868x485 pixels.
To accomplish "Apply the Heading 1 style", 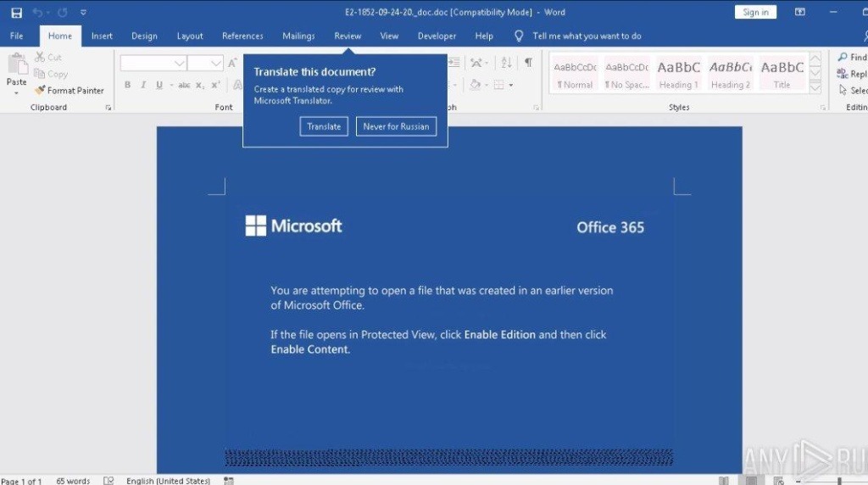I will click(x=678, y=74).
